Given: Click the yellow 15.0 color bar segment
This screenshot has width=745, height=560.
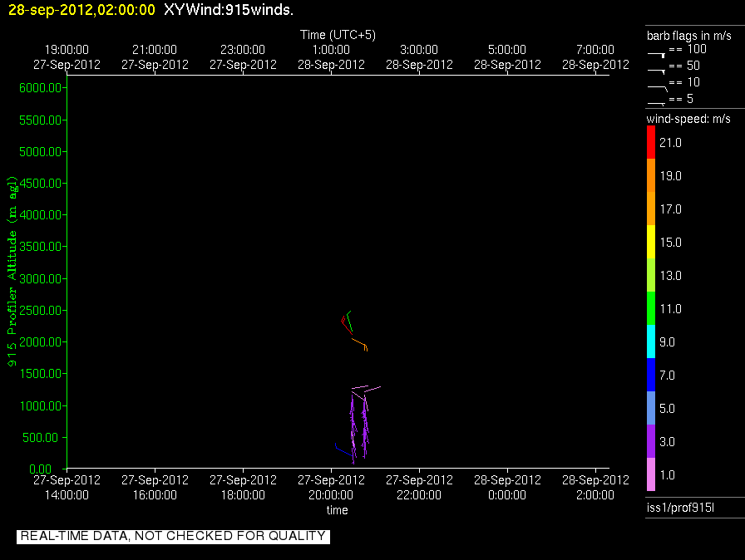Looking at the screenshot, I should (x=651, y=242).
